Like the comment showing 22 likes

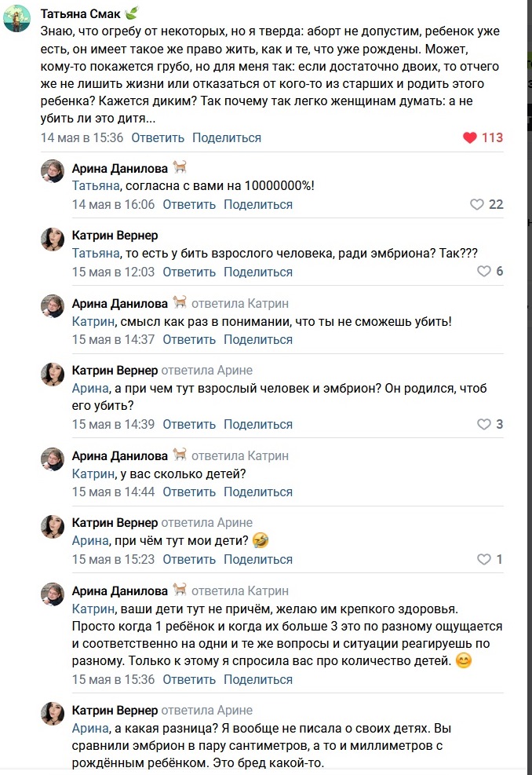point(476,204)
